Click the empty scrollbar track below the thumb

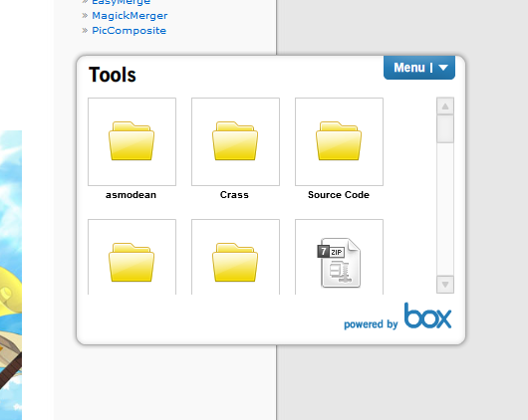click(445, 209)
